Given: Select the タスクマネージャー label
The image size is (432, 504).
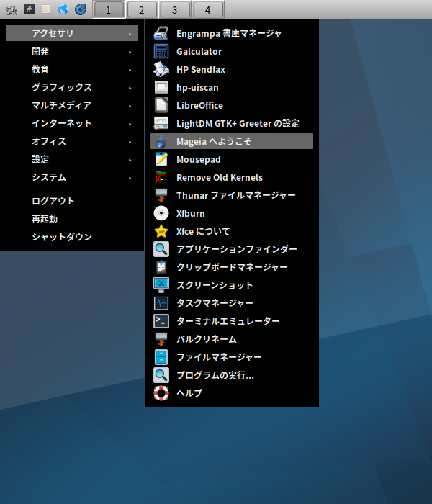Looking at the screenshot, I should (x=215, y=303).
